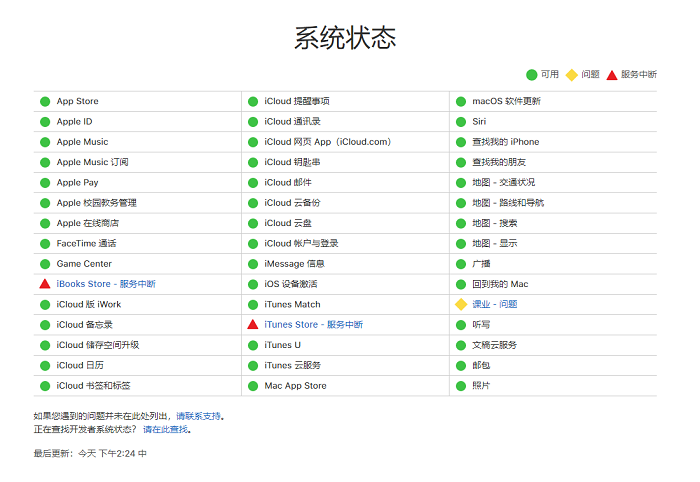The width and height of the screenshot is (700, 482).
Task: Click the iCloud 通讯录 row text
Action: (x=292, y=121)
